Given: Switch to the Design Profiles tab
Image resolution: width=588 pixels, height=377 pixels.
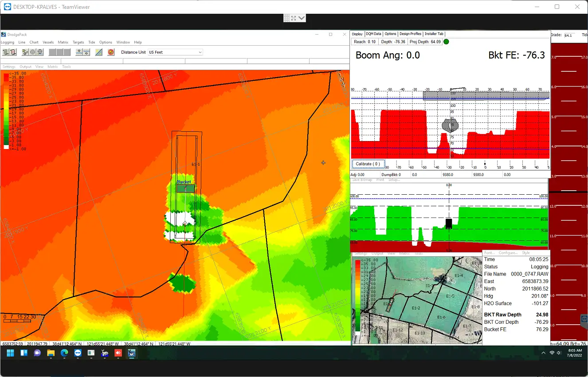Looking at the screenshot, I should click(x=410, y=34).
